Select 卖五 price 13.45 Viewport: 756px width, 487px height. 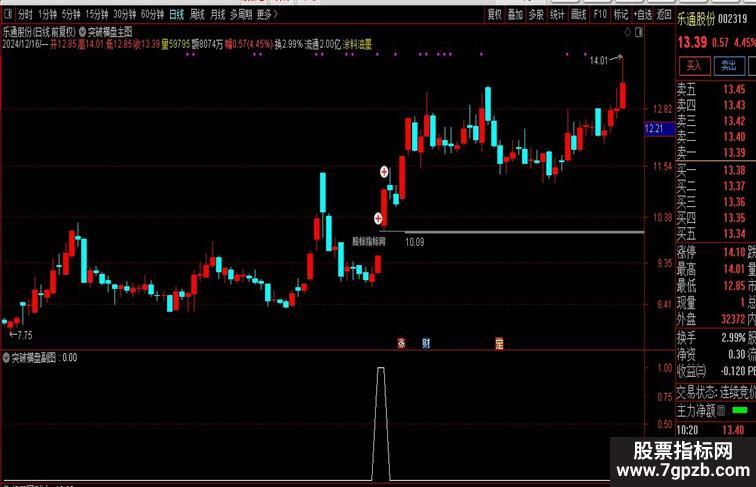(734, 89)
